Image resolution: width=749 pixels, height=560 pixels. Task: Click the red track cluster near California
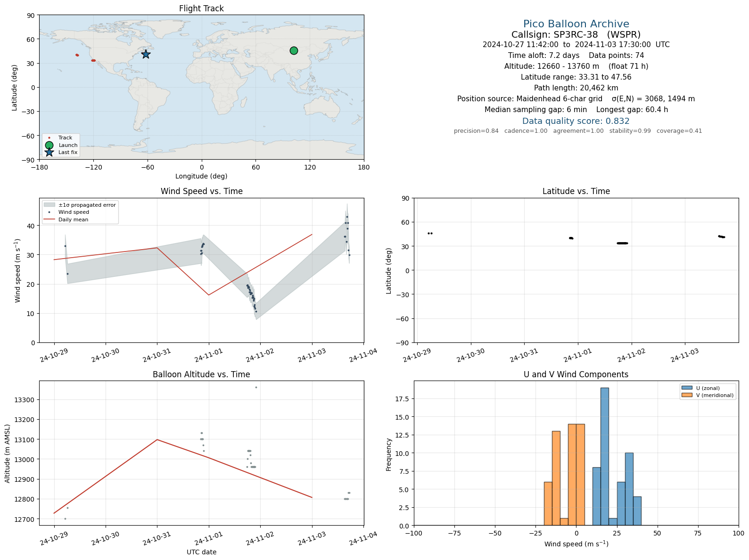93,60
